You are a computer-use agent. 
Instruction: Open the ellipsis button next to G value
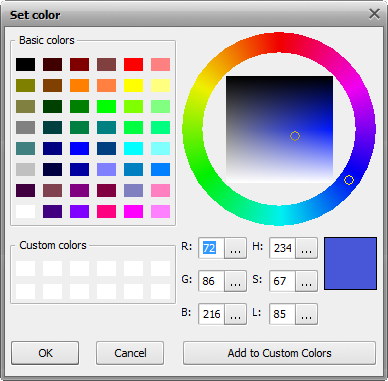click(235, 281)
